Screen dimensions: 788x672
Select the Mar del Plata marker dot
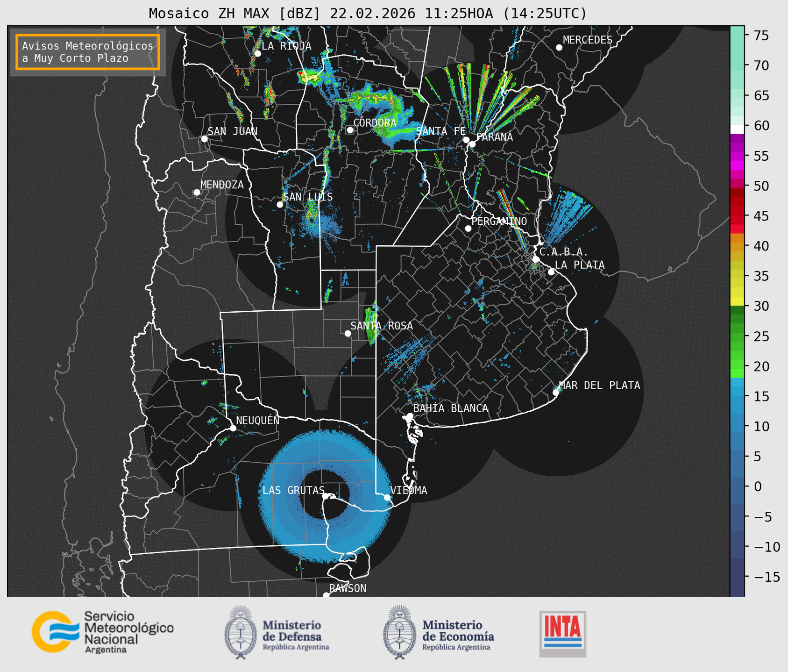tap(556, 393)
